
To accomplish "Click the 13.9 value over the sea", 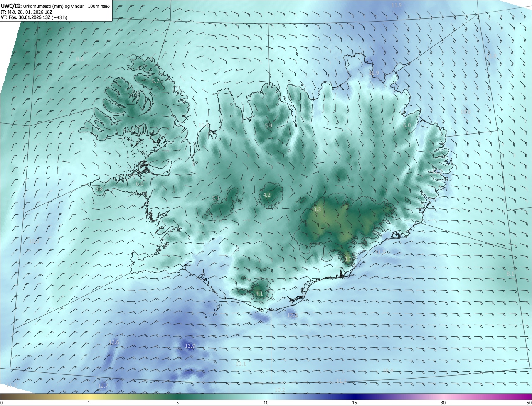I will tap(190, 346).
